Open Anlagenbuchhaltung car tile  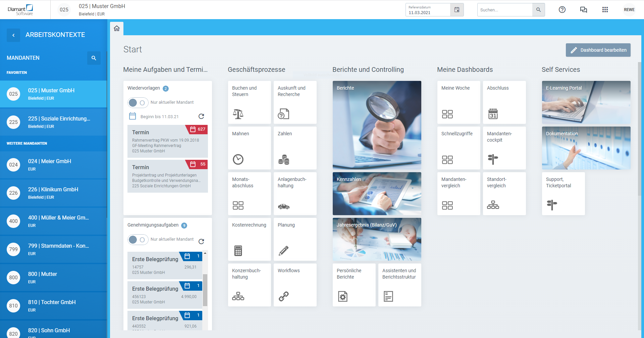click(295, 194)
